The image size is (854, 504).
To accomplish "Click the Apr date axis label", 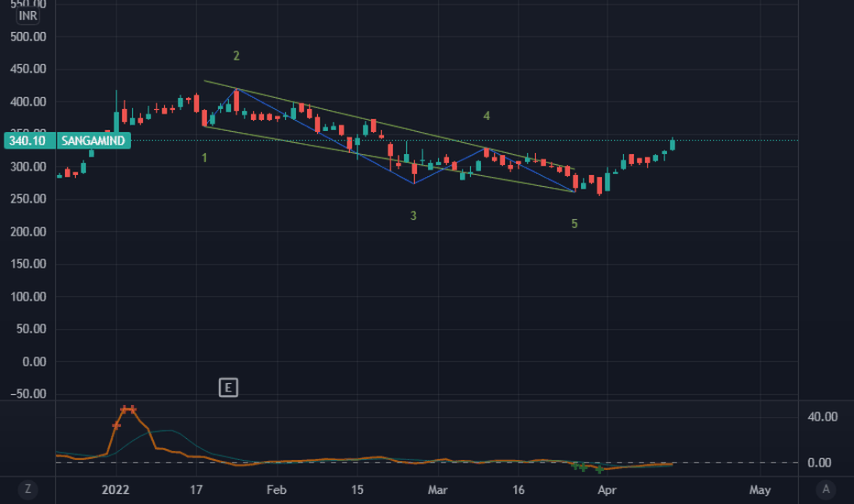I will click(x=607, y=490).
